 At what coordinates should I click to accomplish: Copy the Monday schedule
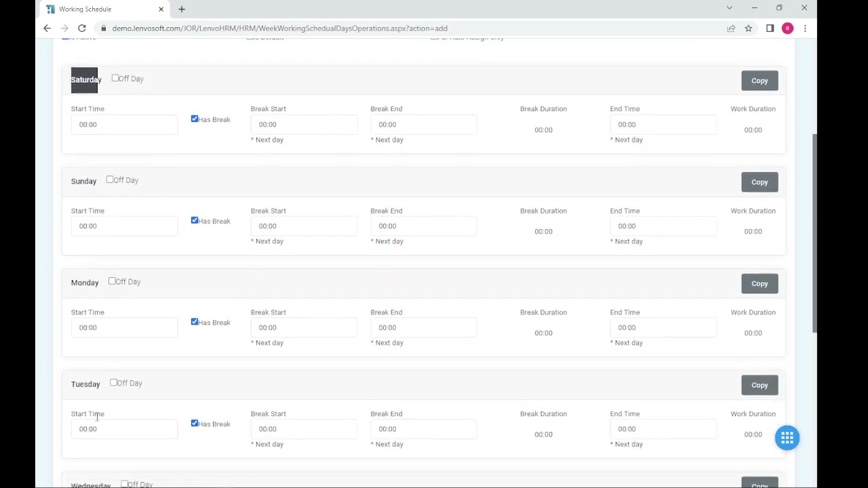[x=759, y=284]
